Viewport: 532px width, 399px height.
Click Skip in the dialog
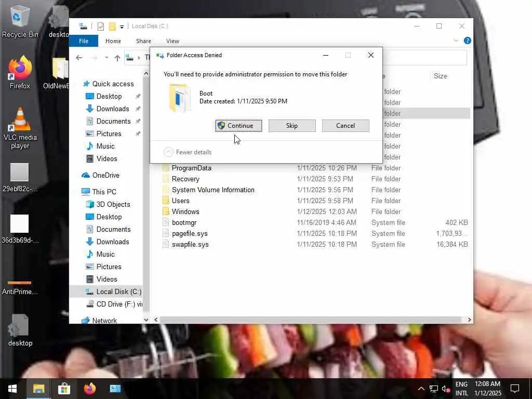click(x=292, y=126)
